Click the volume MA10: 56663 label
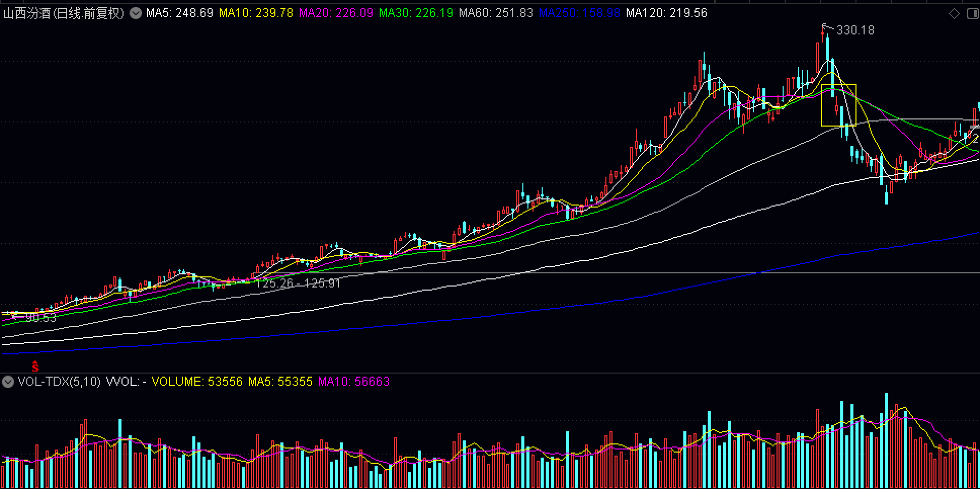The height and width of the screenshot is (489, 980). tap(354, 382)
